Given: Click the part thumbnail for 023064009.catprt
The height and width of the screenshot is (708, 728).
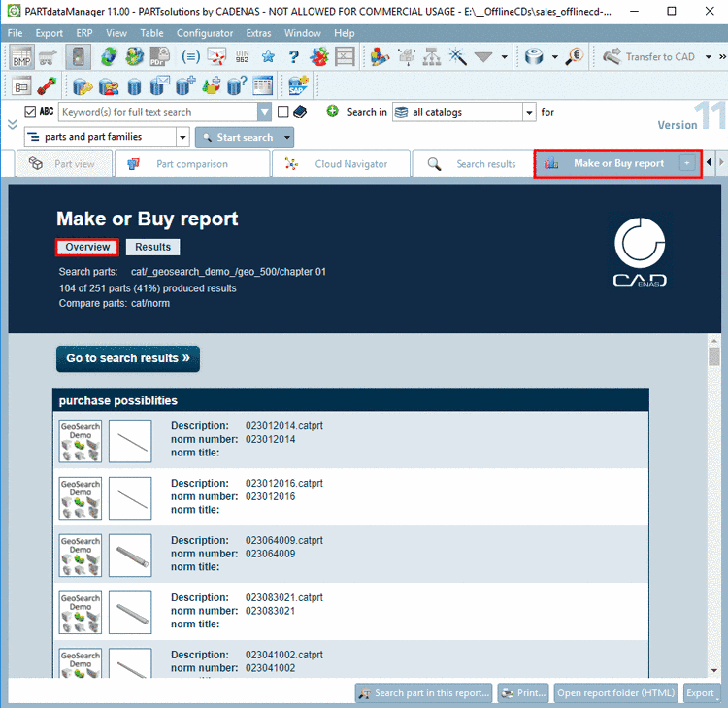Looking at the screenshot, I should (x=130, y=556).
